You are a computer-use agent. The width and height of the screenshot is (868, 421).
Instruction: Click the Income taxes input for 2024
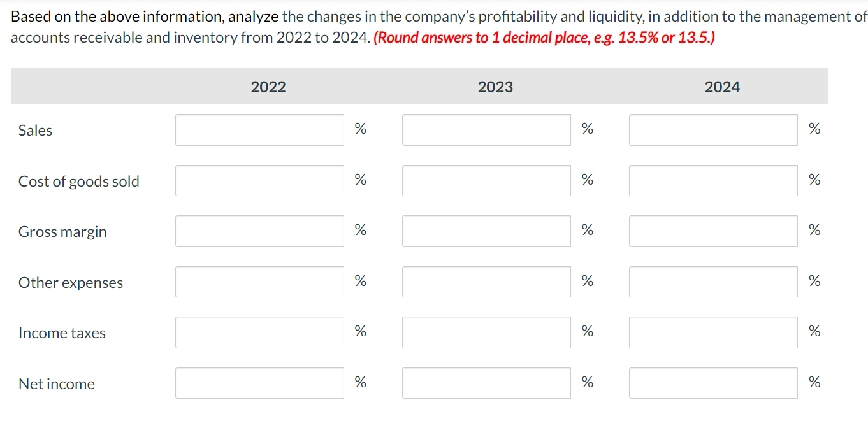712,332
